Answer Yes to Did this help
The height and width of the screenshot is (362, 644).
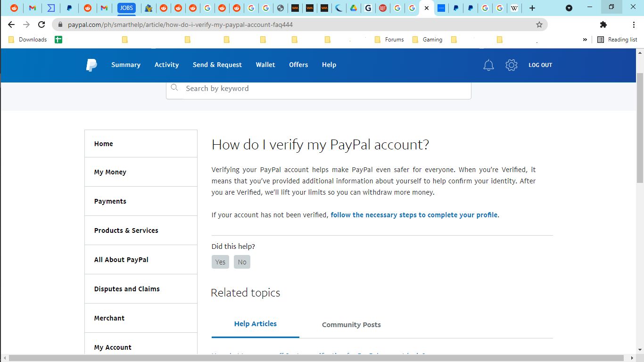pos(220,262)
